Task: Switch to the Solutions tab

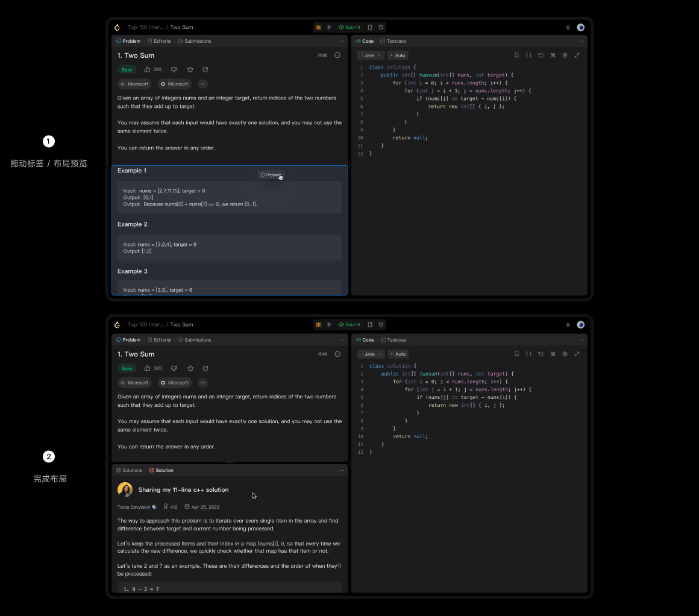Action: (x=129, y=470)
